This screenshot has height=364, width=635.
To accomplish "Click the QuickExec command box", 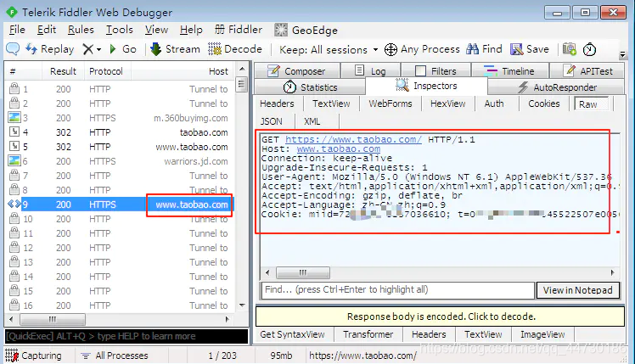I will [126, 336].
